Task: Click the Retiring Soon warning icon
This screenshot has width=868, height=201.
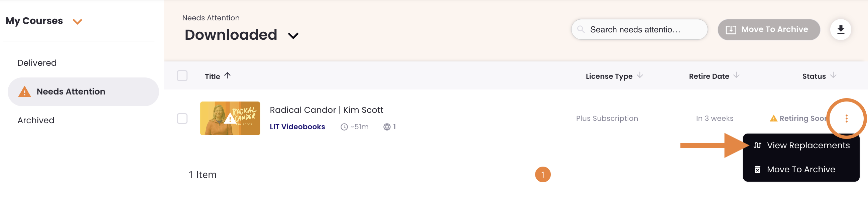Action: coord(773,119)
